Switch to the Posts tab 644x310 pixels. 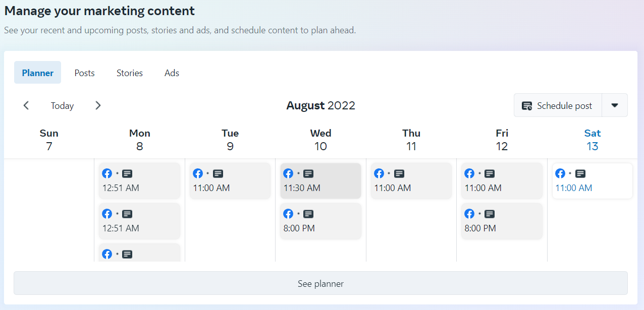coord(84,73)
